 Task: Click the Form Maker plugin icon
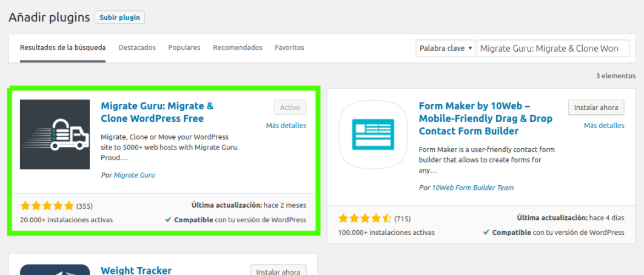pos(373,134)
